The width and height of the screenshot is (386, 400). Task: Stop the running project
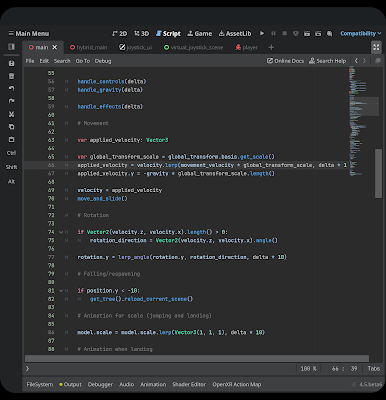pos(284,33)
